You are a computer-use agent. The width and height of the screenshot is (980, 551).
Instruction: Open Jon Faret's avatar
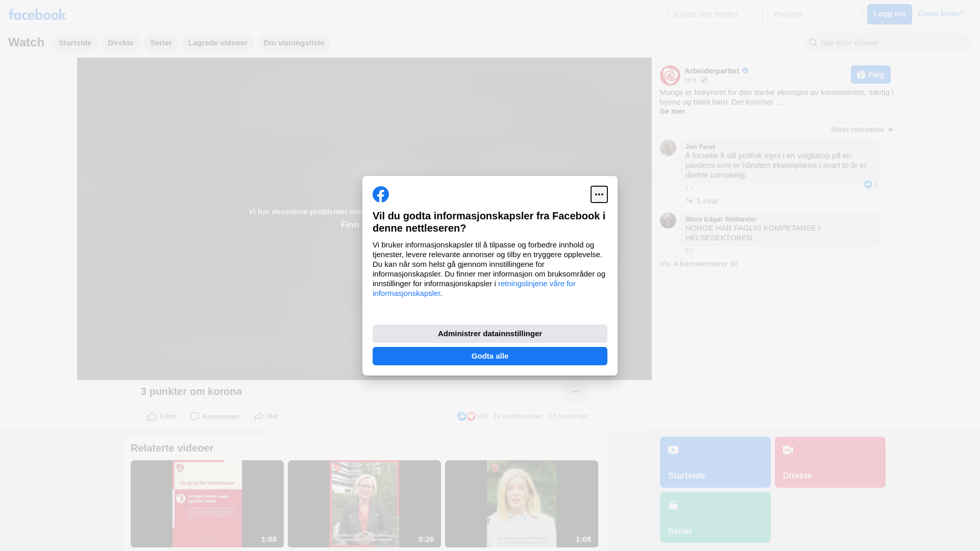click(x=668, y=148)
